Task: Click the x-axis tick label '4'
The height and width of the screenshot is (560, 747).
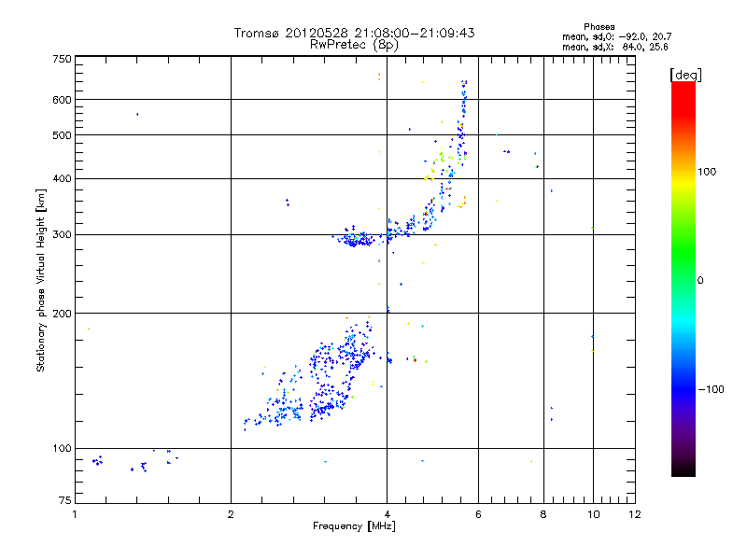Action: (388, 514)
